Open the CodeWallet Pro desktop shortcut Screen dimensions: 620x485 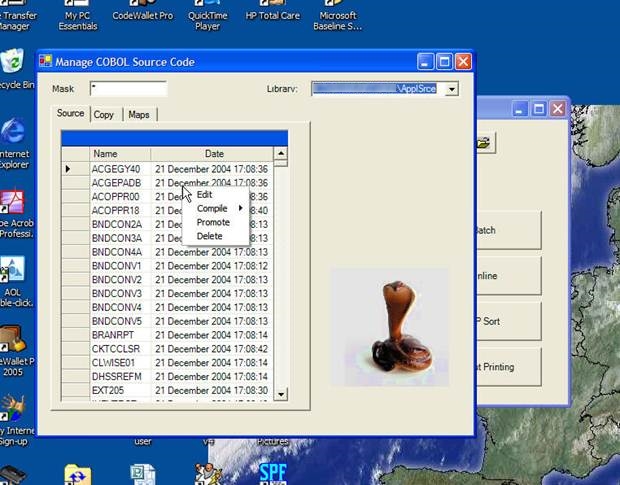tap(143, 11)
